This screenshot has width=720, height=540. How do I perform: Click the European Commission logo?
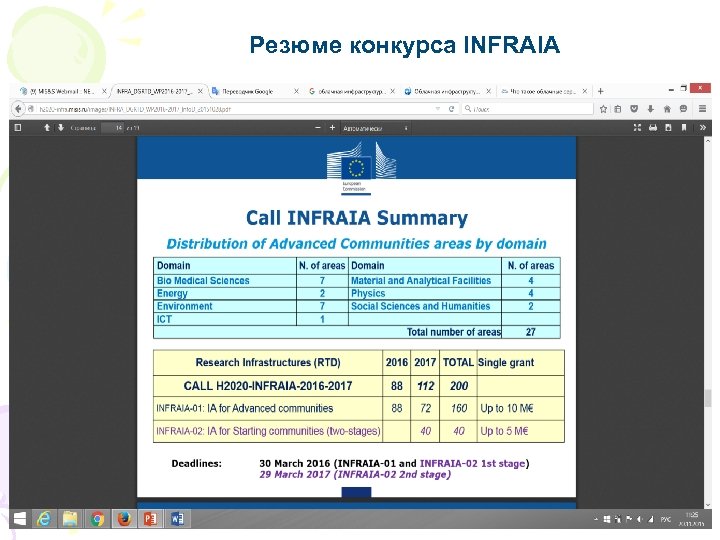(361, 168)
